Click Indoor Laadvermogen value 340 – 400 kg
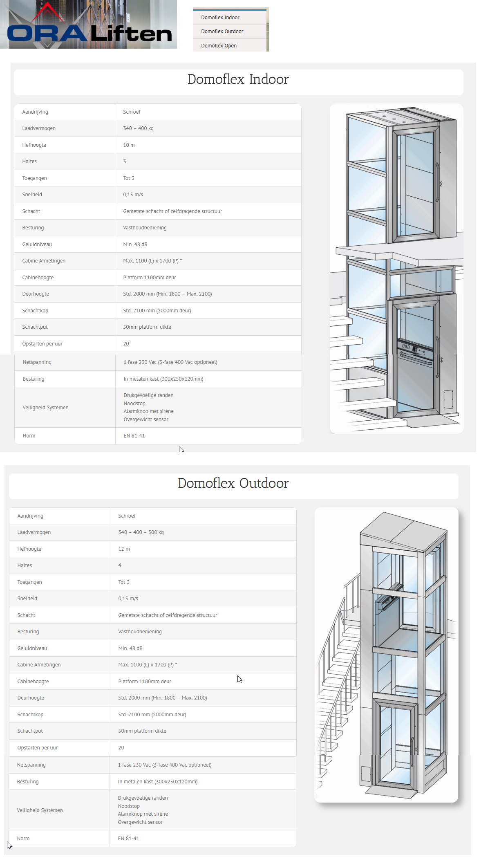Screen dimensions: 490x868 tap(138, 128)
